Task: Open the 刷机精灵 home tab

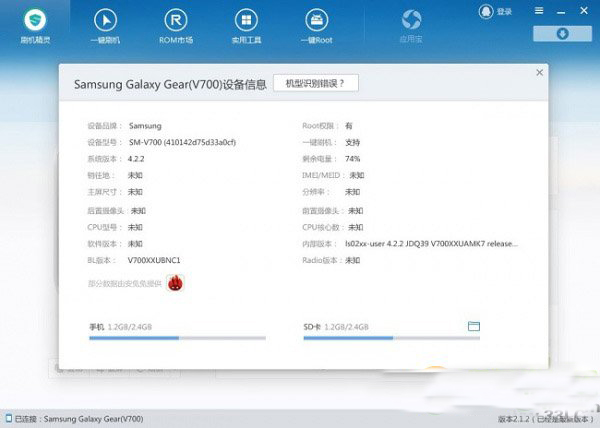Action: [35, 26]
